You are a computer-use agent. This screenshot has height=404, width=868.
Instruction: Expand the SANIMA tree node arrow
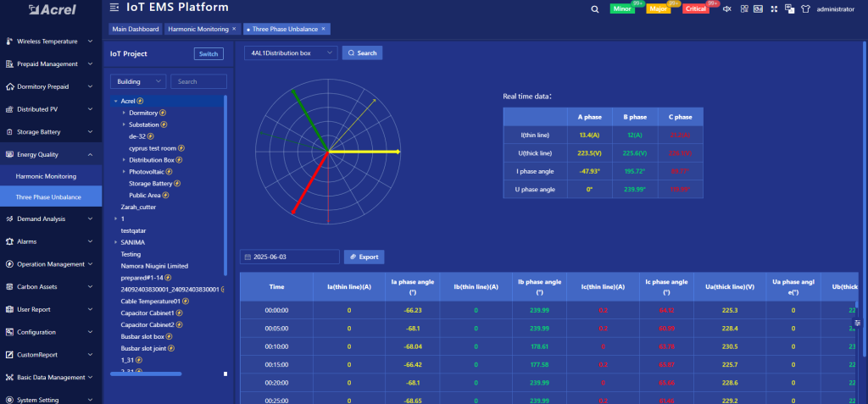pyautogui.click(x=115, y=242)
